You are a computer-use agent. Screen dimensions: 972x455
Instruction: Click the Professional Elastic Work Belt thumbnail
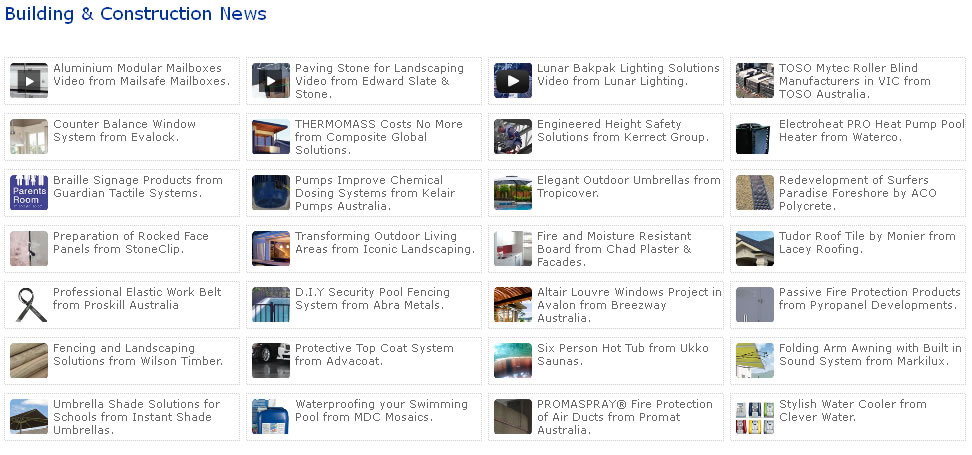click(29, 304)
